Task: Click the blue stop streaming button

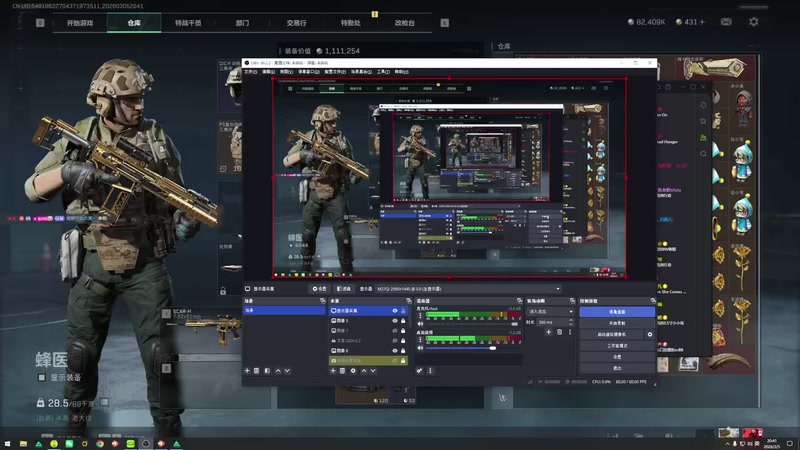Action: (617, 312)
